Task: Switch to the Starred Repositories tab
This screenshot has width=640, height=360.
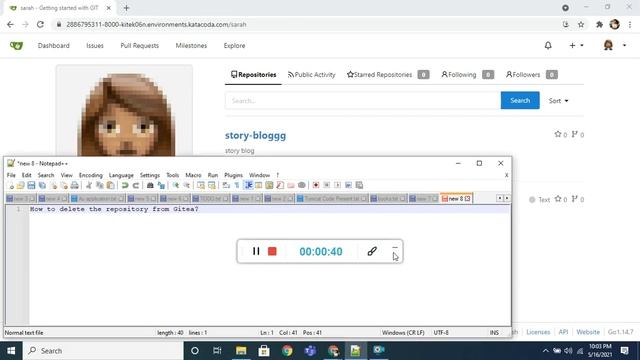Action: pyautogui.click(x=388, y=75)
